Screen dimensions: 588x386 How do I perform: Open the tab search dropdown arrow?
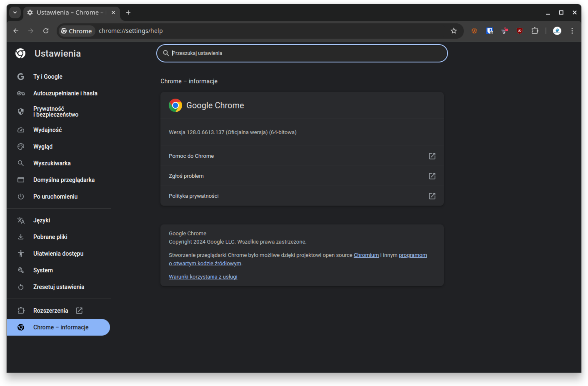point(15,12)
